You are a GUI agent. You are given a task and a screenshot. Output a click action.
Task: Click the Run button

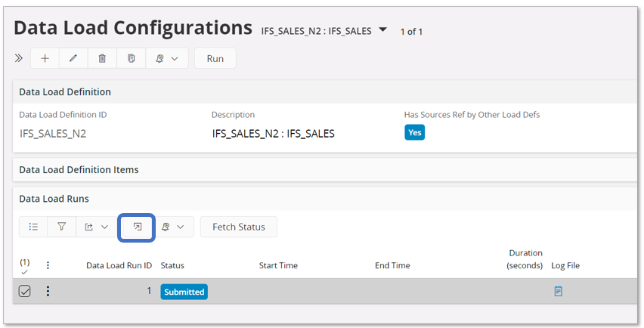215,59
